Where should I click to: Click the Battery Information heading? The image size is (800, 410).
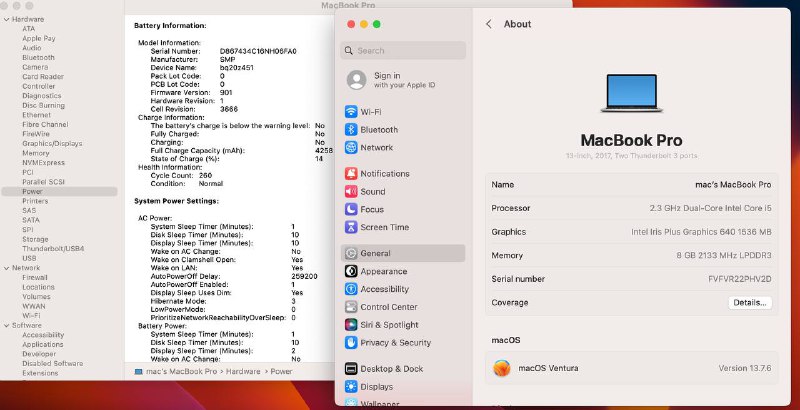pos(170,25)
